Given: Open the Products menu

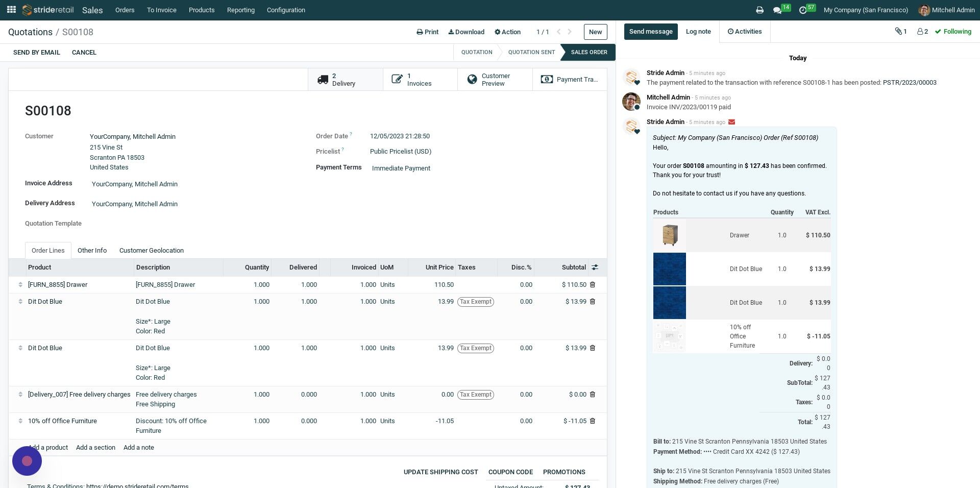Looking at the screenshot, I should tap(202, 10).
